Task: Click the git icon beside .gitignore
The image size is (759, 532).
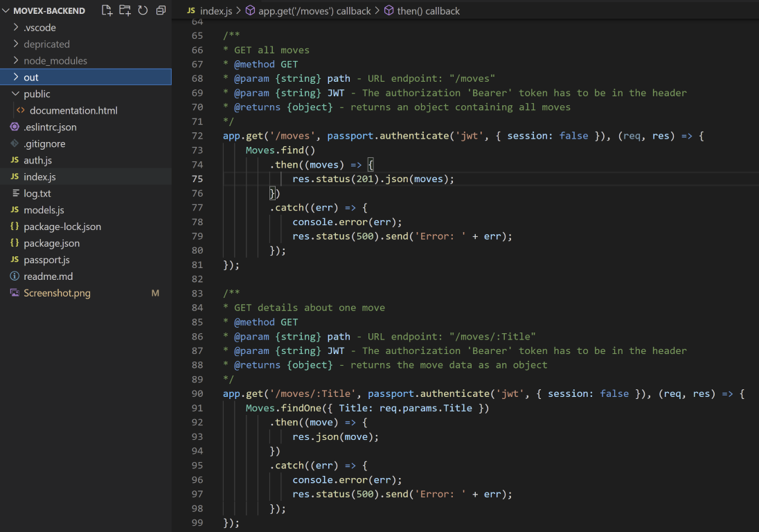Action: pos(15,143)
